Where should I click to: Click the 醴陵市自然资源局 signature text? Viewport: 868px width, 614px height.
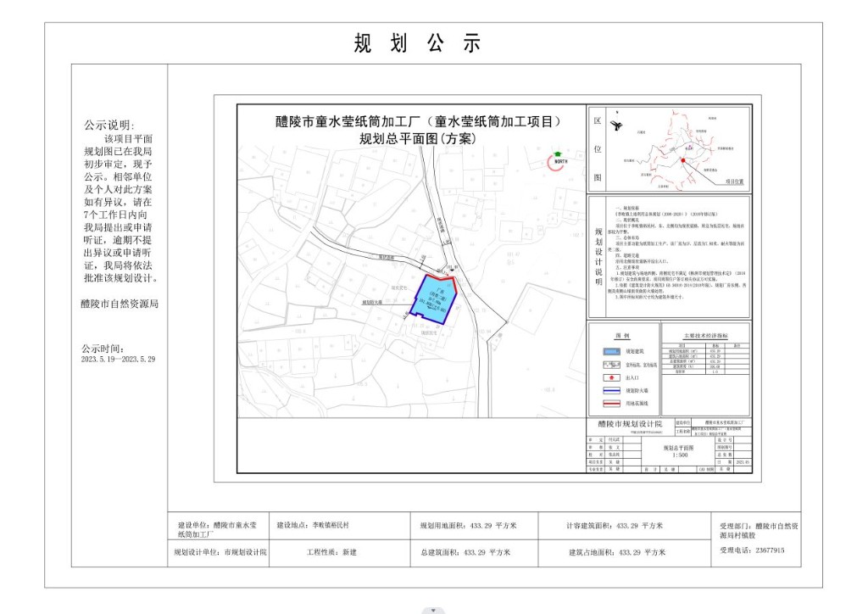pos(120,303)
